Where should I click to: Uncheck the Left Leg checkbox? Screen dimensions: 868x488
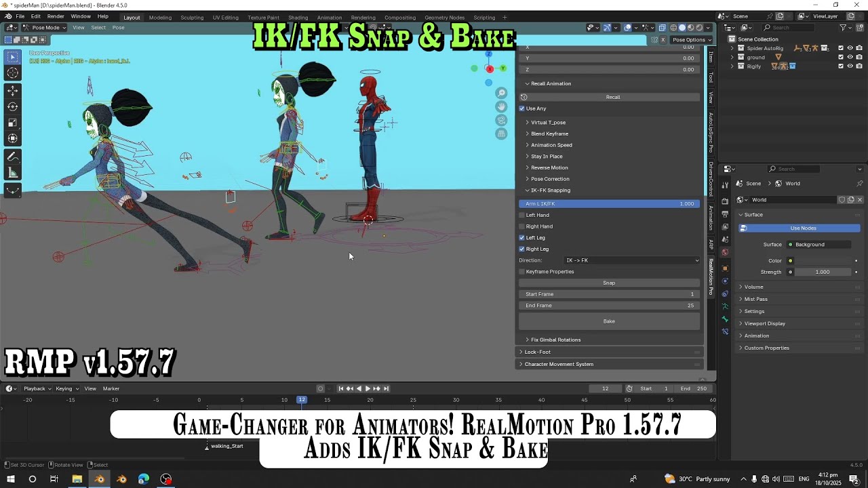522,238
